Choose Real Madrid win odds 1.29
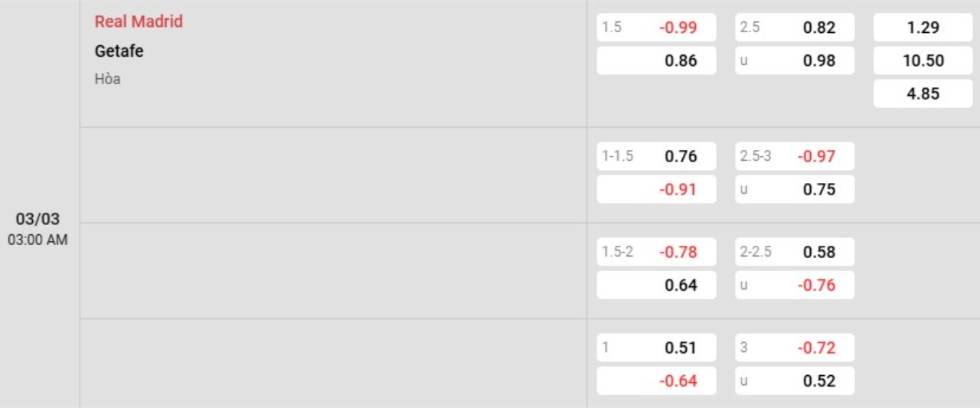This screenshot has width=980, height=408. click(x=923, y=28)
